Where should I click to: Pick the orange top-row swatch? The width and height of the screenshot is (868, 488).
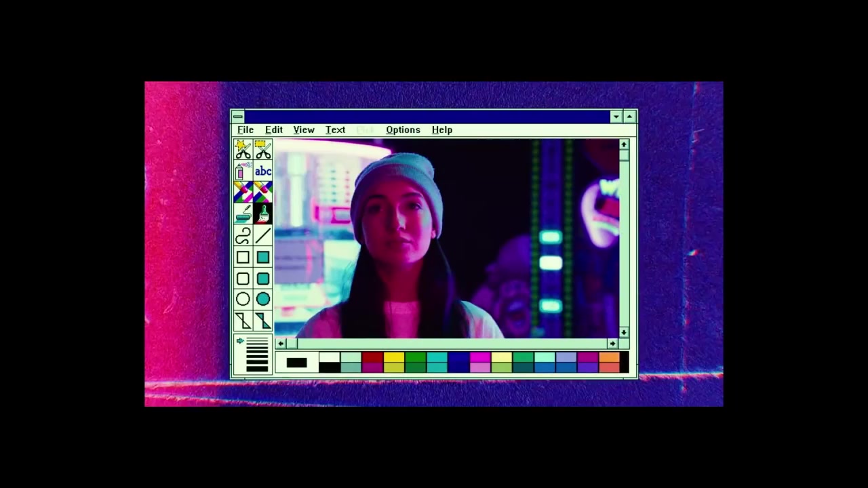(610, 357)
